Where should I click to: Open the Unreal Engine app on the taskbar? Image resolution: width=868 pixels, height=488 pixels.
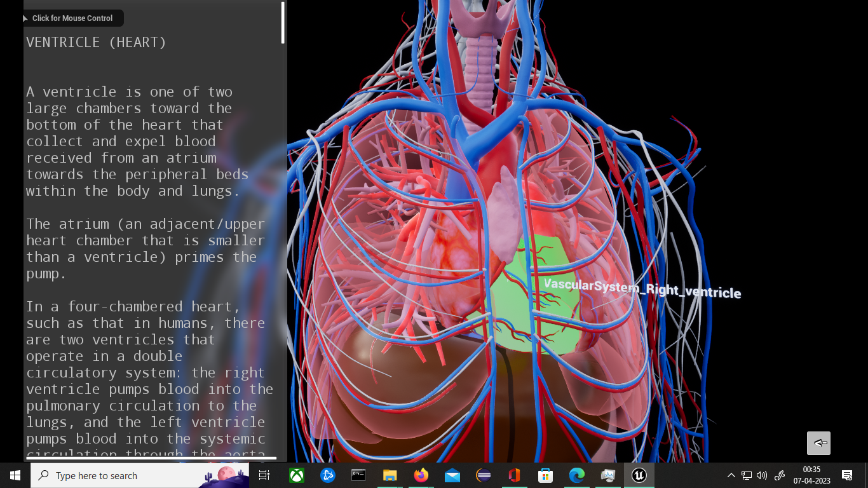[639, 475]
